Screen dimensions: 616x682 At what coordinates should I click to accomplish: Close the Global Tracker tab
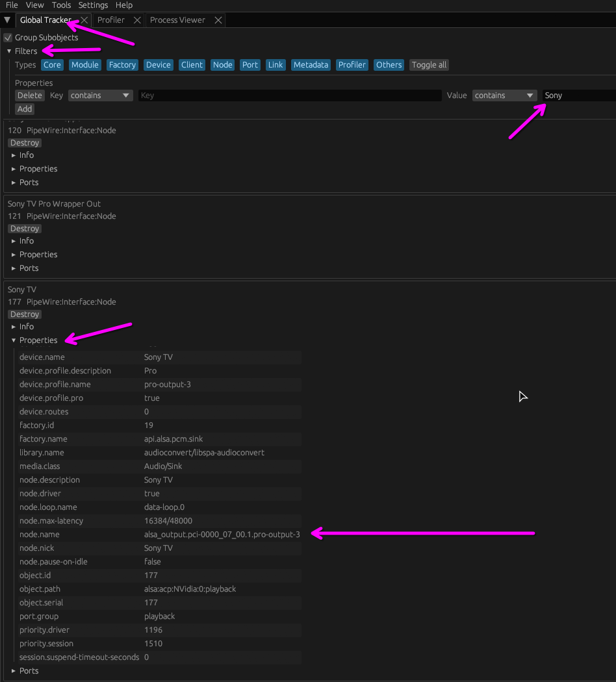point(83,20)
